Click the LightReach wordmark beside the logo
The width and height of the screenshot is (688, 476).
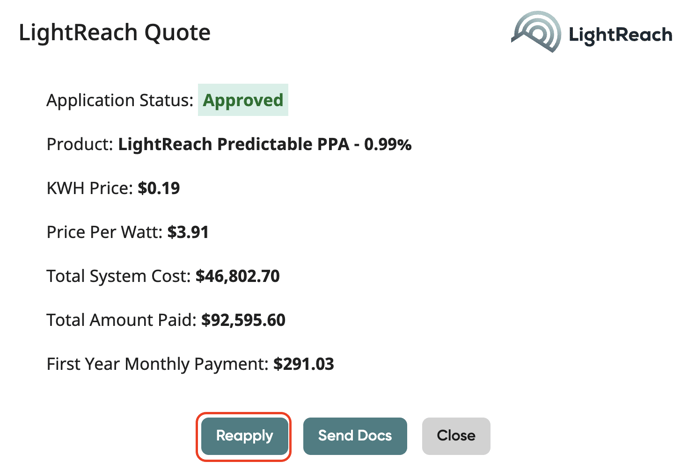pyautogui.click(x=620, y=35)
